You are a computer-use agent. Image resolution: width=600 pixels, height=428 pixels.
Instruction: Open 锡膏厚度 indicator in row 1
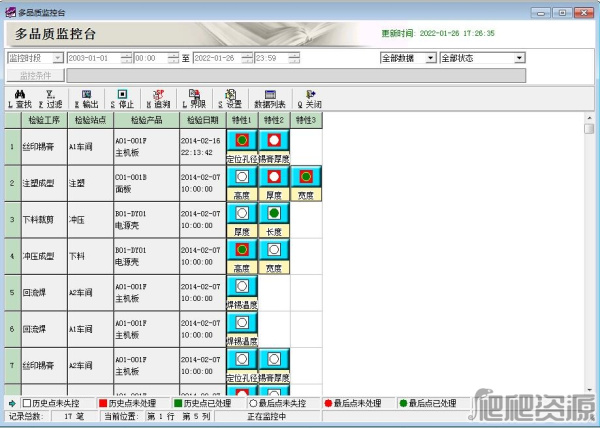coord(274,140)
